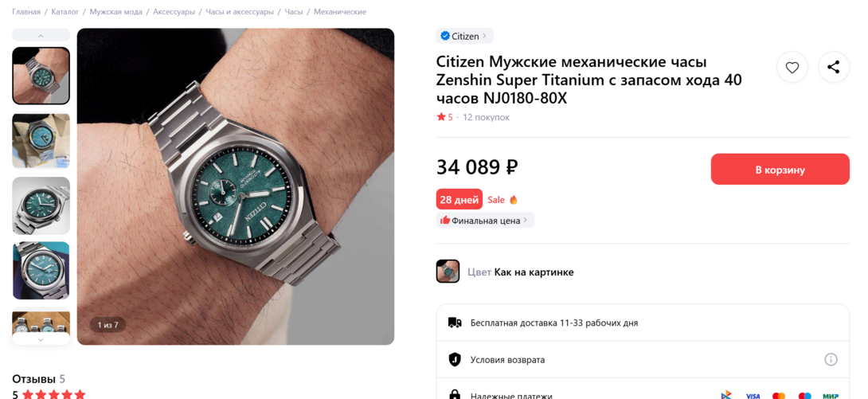Click the delivery truck icon
Image resolution: width=868 pixels, height=399 pixels.
tap(455, 323)
